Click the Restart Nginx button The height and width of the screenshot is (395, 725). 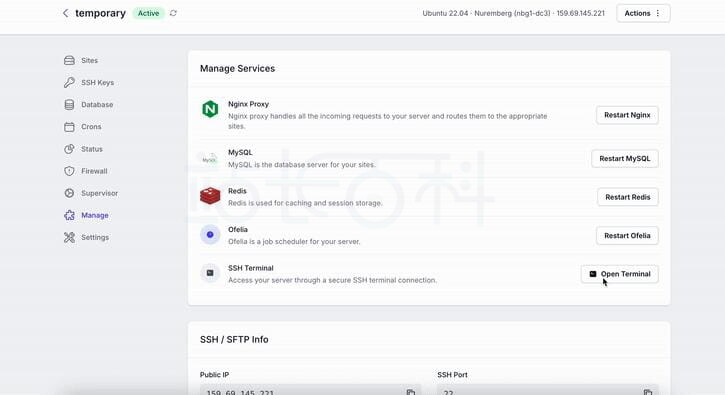click(627, 115)
